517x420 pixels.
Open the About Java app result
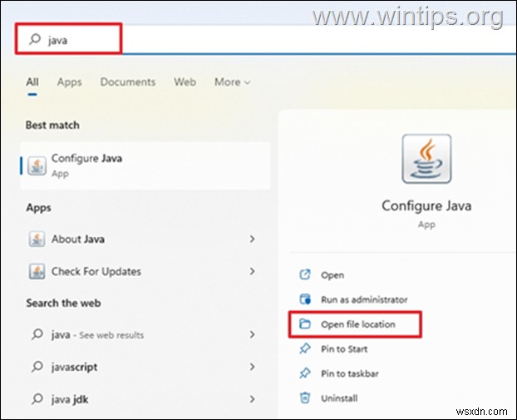tap(145, 239)
